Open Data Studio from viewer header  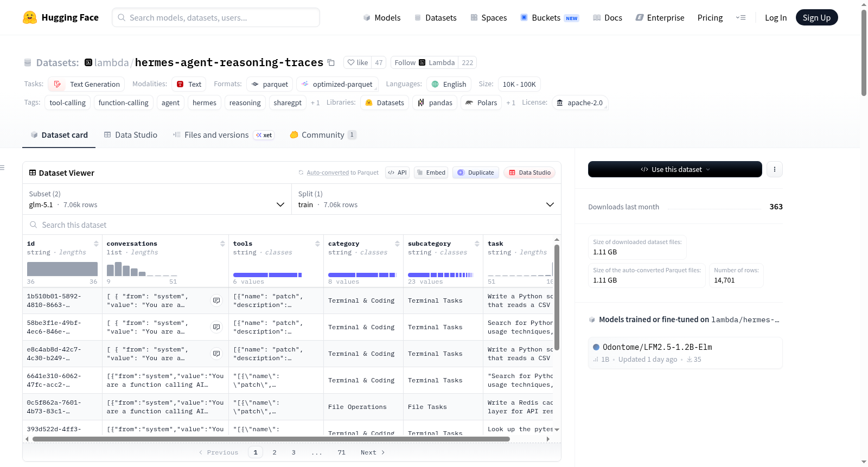529,172
